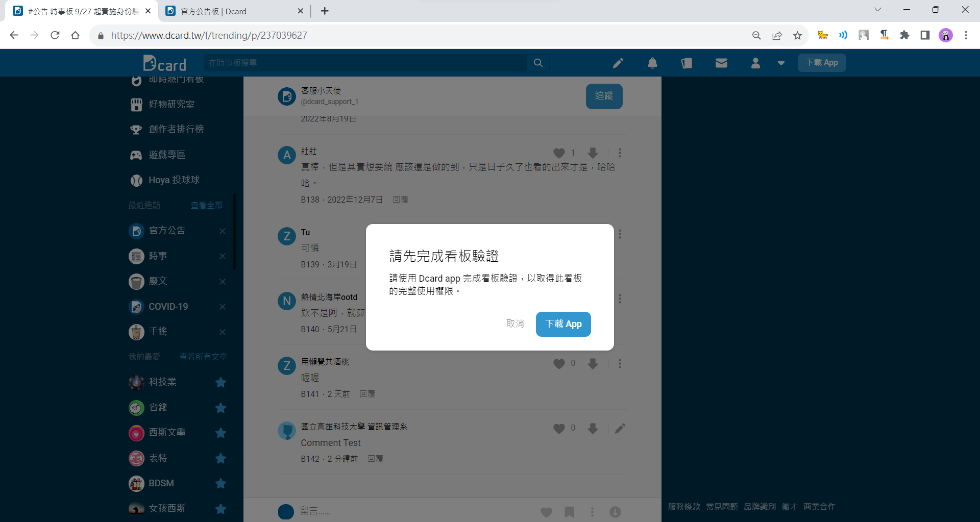Click 取消 to dismiss the dialog
Viewport: 980px width, 522px height.
point(515,324)
